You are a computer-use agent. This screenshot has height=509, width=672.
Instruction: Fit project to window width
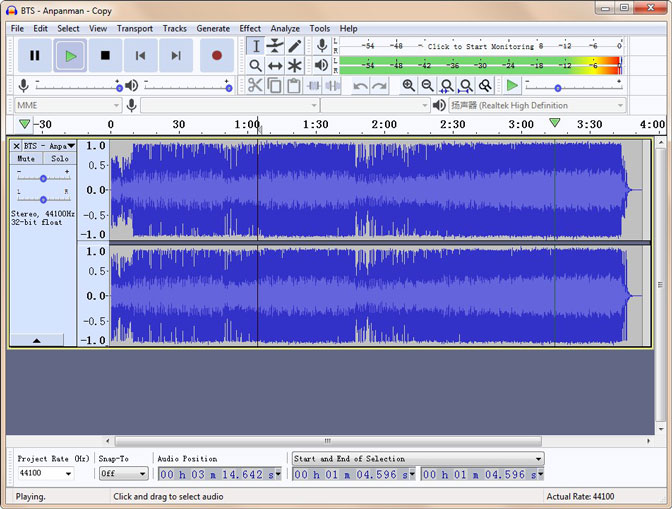(466, 86)
